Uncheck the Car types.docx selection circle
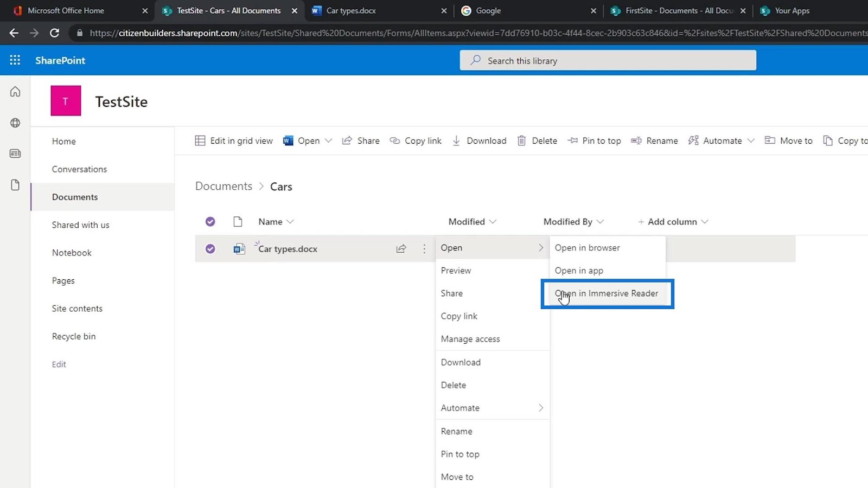 (x=210, y=249)
